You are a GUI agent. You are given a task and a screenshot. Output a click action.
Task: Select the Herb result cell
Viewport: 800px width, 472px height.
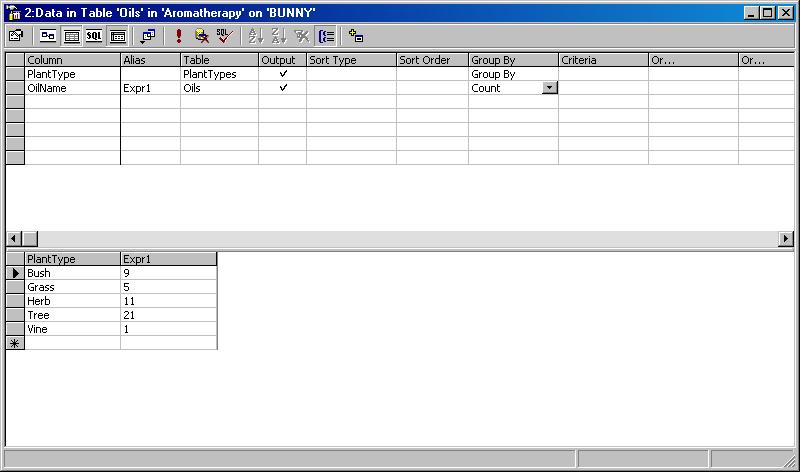pyautogui.click(x=72, y=301)
